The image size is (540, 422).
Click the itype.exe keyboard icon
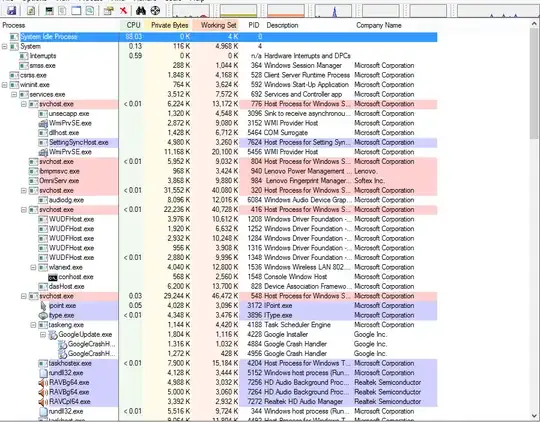(43, 315)
